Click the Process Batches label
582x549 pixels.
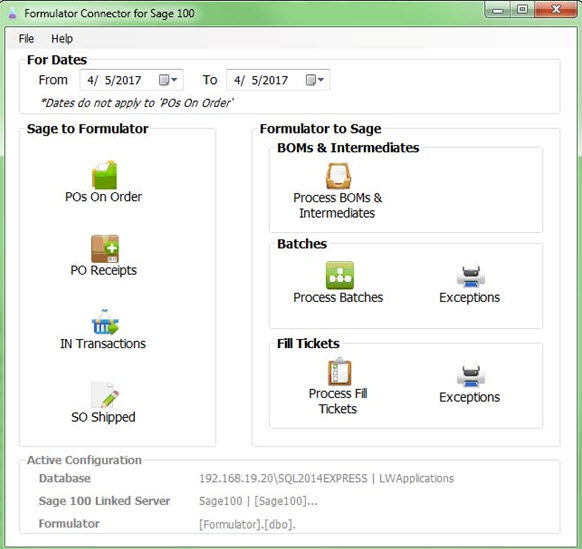338,297
